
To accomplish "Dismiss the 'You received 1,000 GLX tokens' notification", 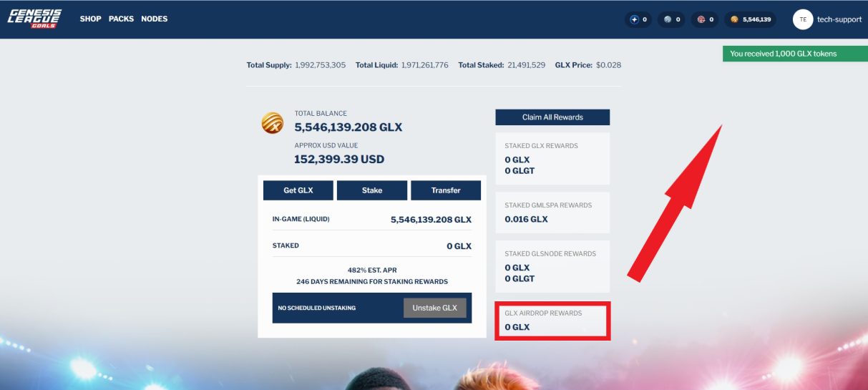I will click(x=795, y=54).
